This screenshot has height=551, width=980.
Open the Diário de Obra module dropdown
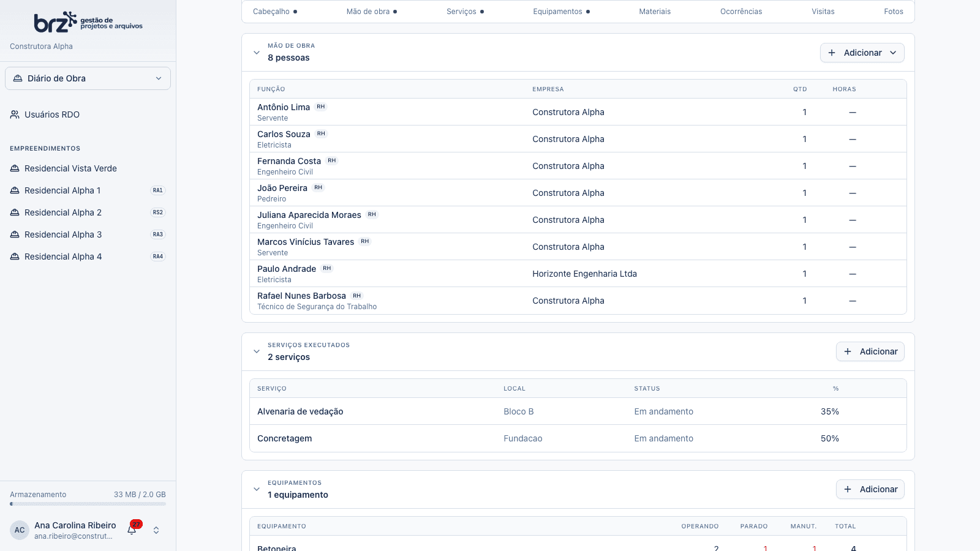coord(88,78)
